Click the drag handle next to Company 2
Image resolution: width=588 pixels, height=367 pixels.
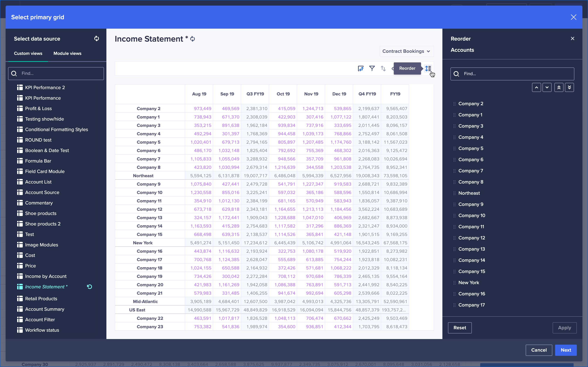coord(454,103)
